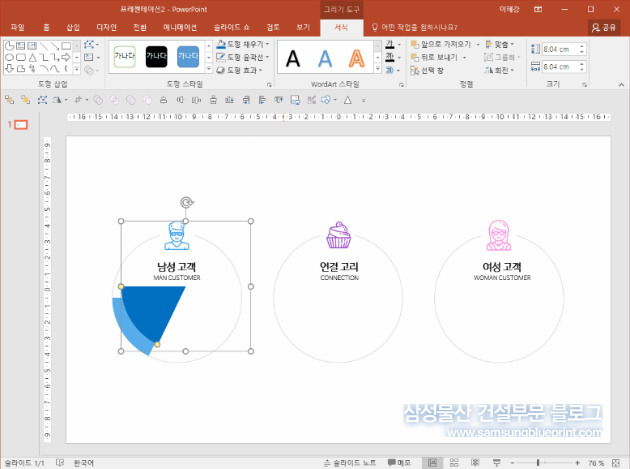Open 도형 효과 (Shape Effects)
The height and width of the screenshot is (469, 630).
239,70
